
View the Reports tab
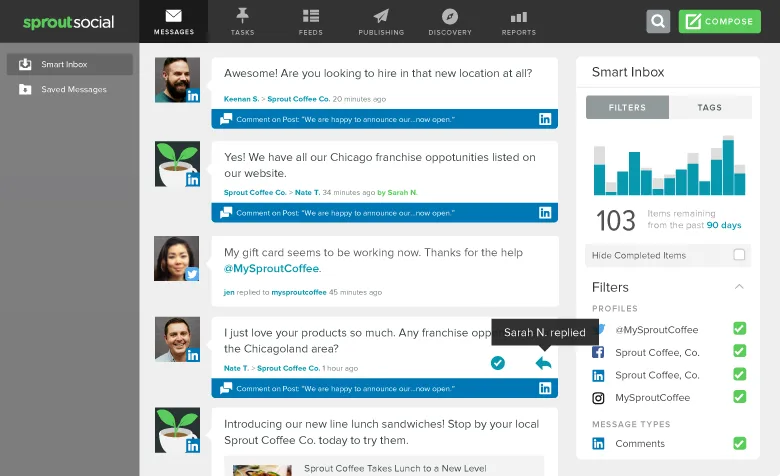519,21
